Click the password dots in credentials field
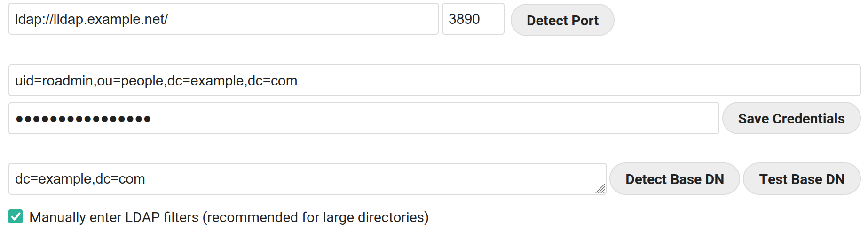This screenshot has height=246, width=868. pos(83,119)
